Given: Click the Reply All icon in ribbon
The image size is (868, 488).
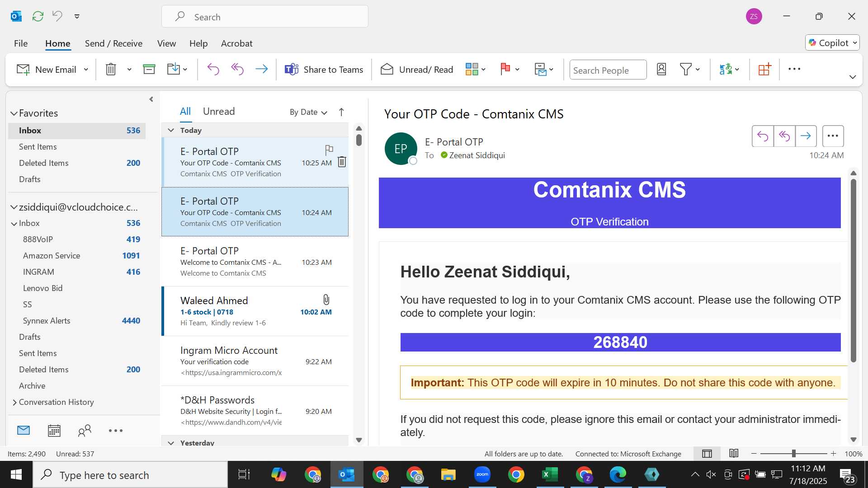Looking at the screenshot, I should pyautogui.click(x=237, y=69).
